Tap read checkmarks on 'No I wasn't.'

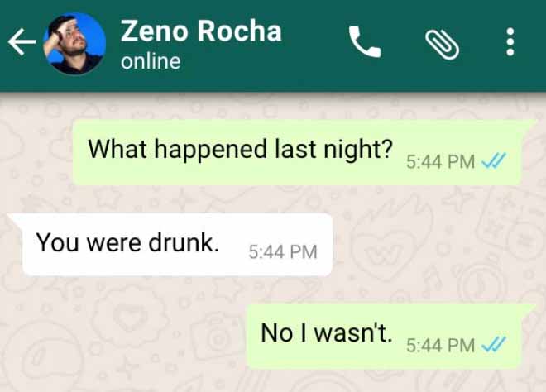pos(493,344)
